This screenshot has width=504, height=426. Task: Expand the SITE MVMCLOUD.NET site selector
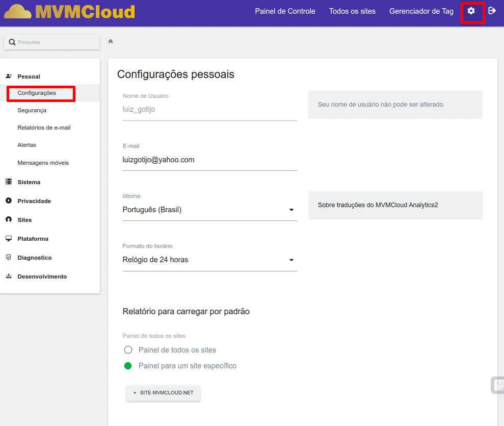[163, 393]
